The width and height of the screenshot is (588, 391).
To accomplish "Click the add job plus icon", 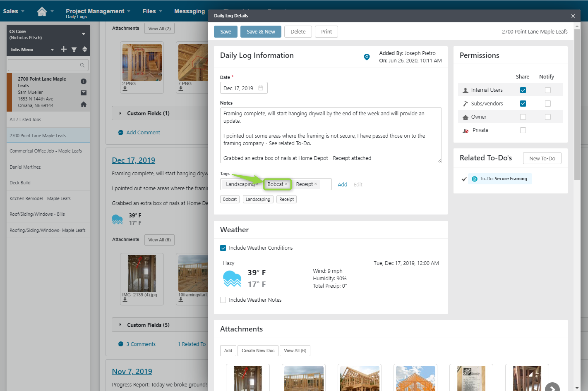I will point(64,50).
